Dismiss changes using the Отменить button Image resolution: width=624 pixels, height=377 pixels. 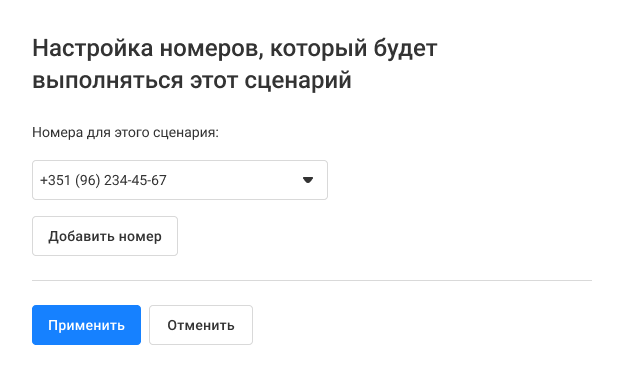pyautogui.click(x=201, y=325)
